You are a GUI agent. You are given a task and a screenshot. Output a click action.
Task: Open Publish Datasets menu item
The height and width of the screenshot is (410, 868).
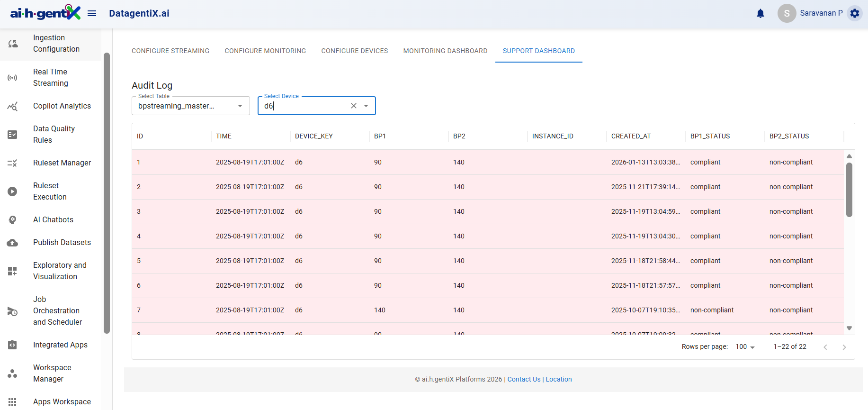tap(51, 243)
